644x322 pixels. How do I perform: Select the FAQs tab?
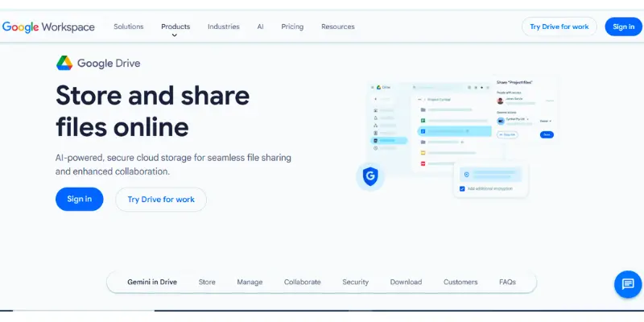[507, 283]
